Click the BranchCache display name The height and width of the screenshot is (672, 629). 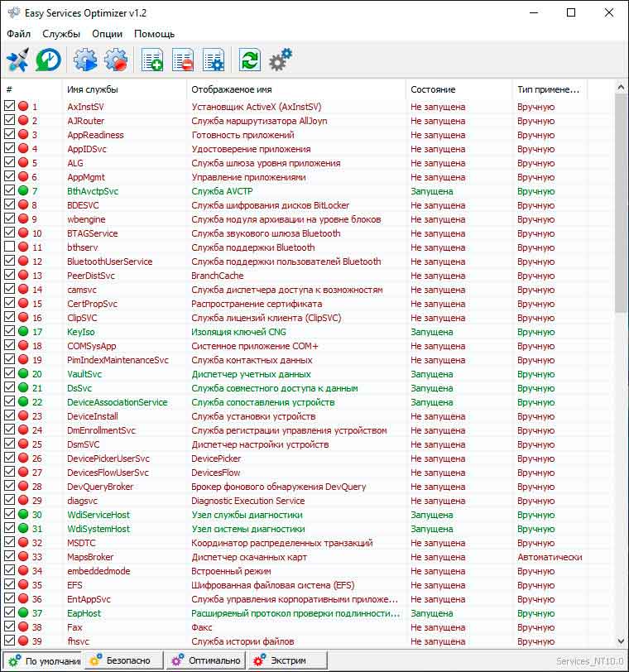217,276
